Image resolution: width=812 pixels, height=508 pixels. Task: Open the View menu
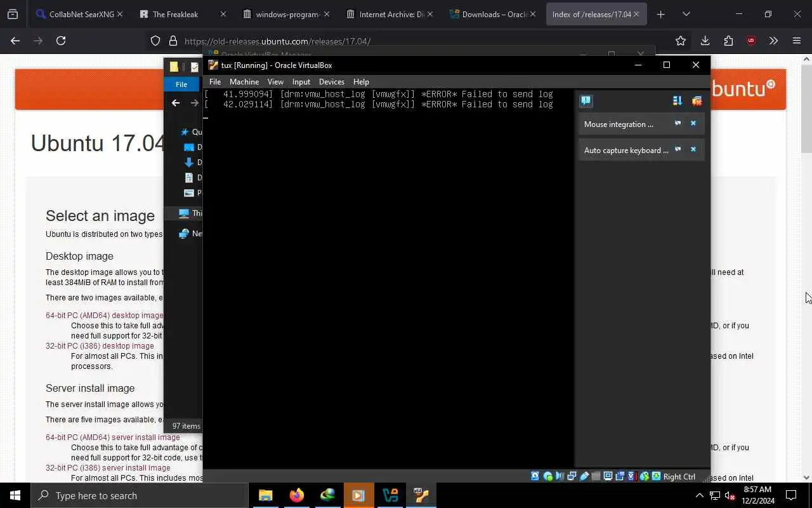(x=275, y=81)
